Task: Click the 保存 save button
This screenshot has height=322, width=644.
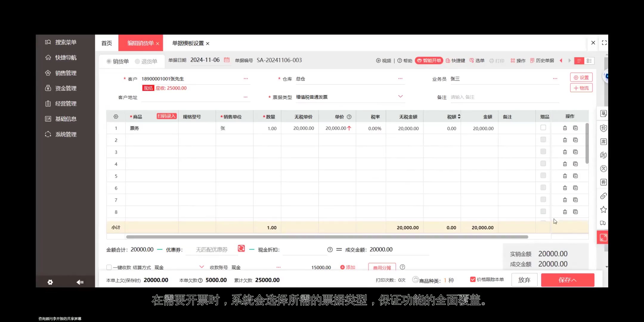Action: pos(567,280)
